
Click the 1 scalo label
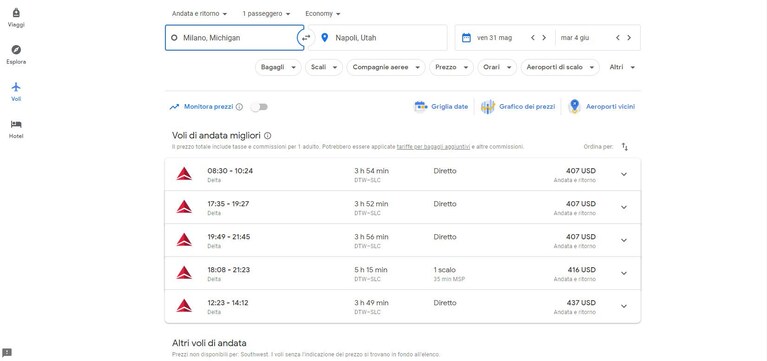(x=444, y=270)
